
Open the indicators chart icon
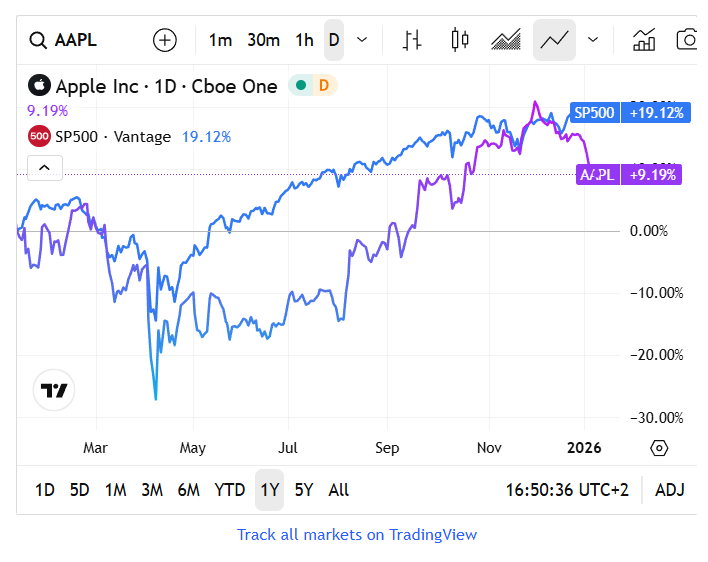click(x=644, y=40)
